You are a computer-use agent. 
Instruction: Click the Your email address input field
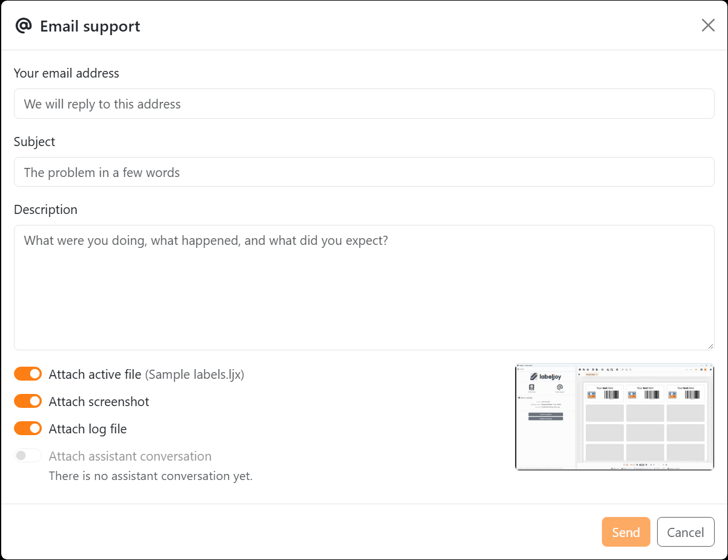coord(364,104)
